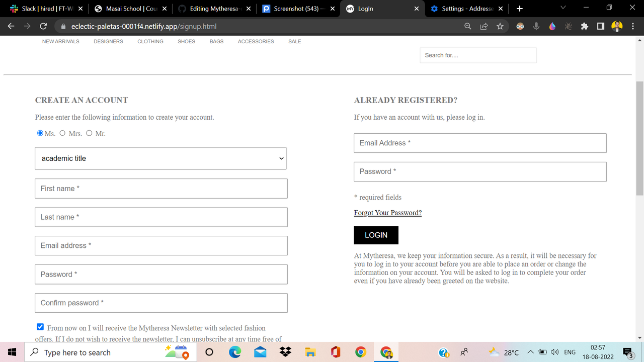This screenshot has width=644, height=362.
Task: Bookmark this page using the star icon
Action: pyautogui.click(x=500, y=26)
